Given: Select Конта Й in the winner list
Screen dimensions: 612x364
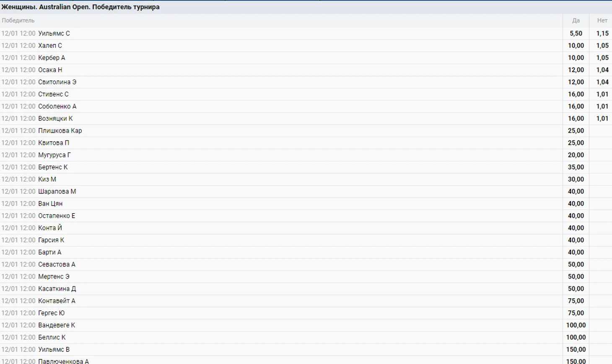Looking at the screenshot, I should tap(50, 228).
